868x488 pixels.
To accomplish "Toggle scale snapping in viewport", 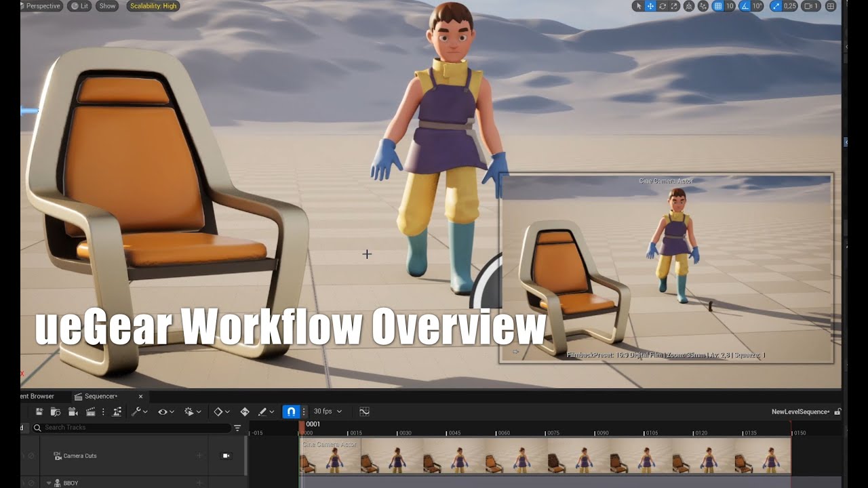I will (x=776, y=6).
